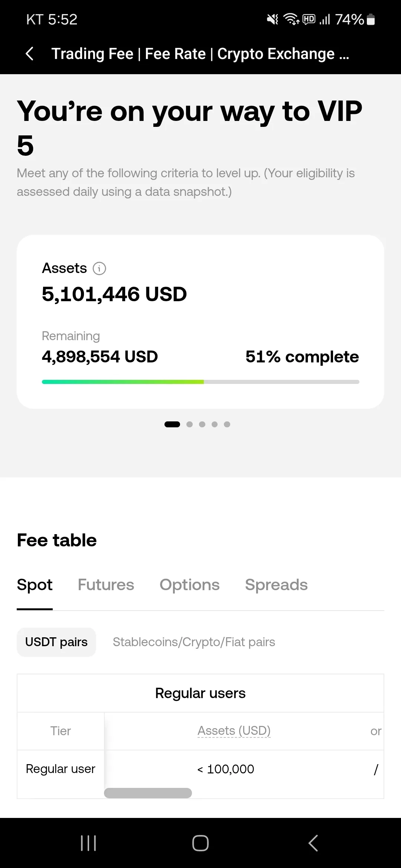Go to the second carousel page dot
This screenshot has width=401, height=868.
click(189, 424)
